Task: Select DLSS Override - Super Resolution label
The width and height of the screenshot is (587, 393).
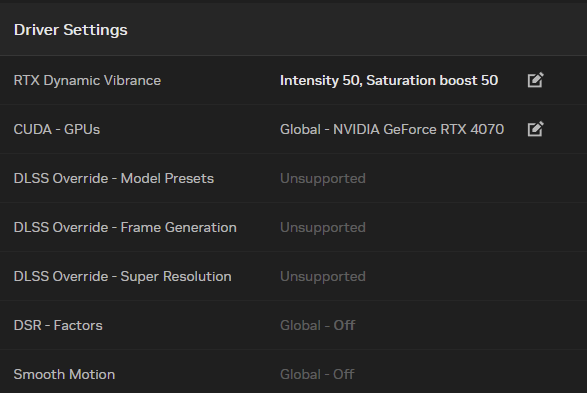Action: [122, 277]
